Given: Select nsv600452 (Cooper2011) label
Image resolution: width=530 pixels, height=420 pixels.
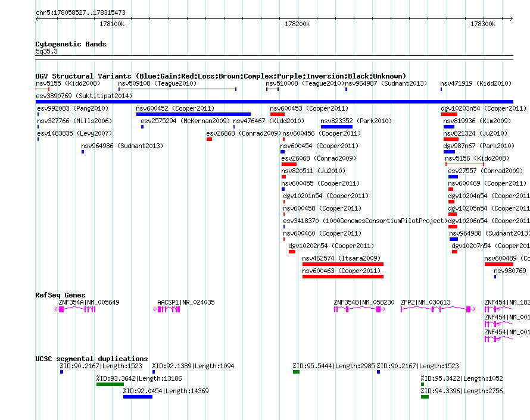Looking at the screenshot, I should coord(175,108).
